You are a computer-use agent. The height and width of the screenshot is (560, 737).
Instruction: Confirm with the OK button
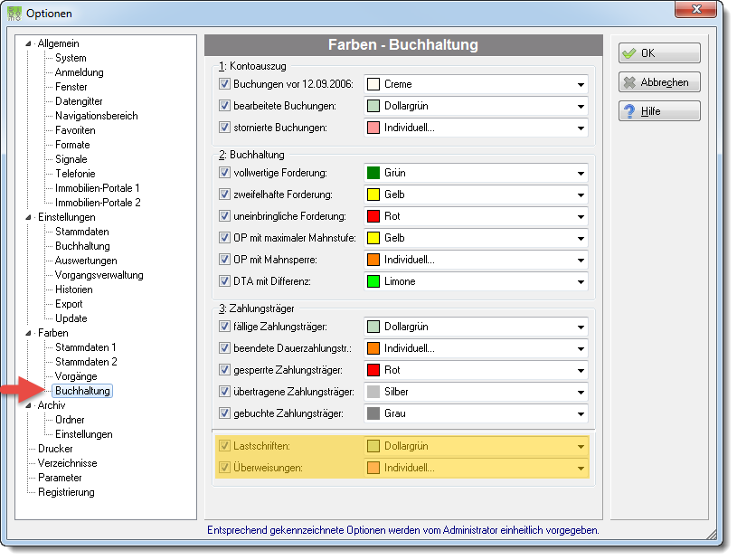[x=659, y=53]
